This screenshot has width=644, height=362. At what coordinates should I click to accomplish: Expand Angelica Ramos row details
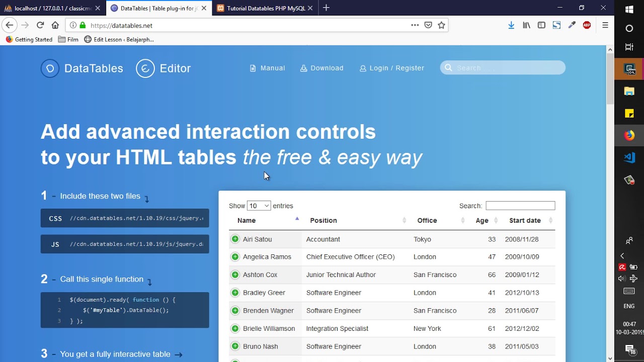click(235, 257)
